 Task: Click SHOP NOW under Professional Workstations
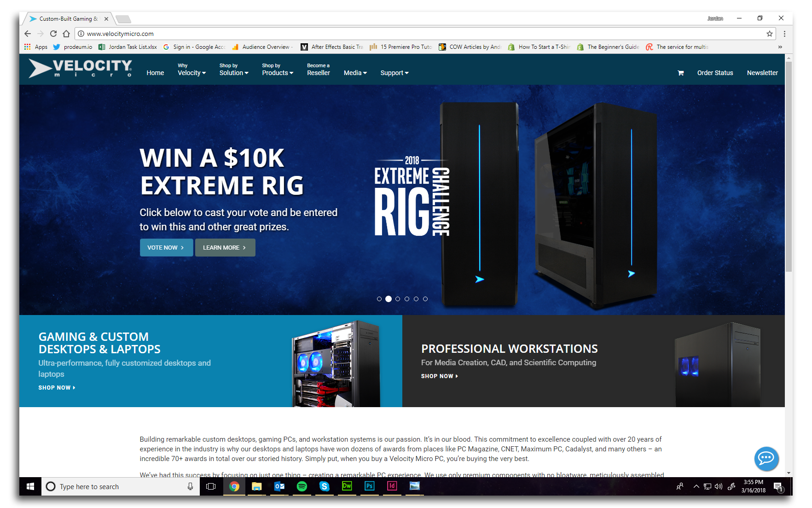tap(438, 376)
